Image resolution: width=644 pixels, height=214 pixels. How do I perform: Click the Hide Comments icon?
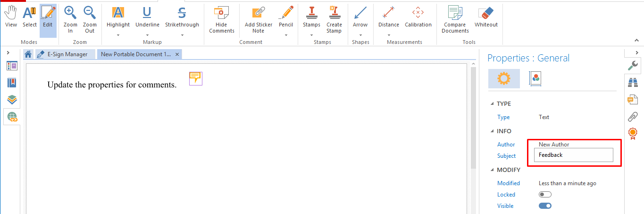pos(221,19)
